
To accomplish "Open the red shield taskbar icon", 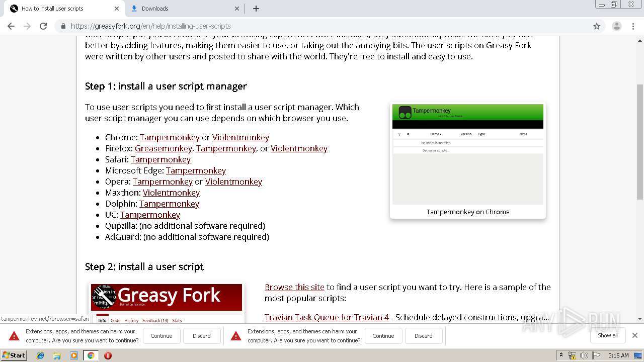I will [x=108, y=355].
